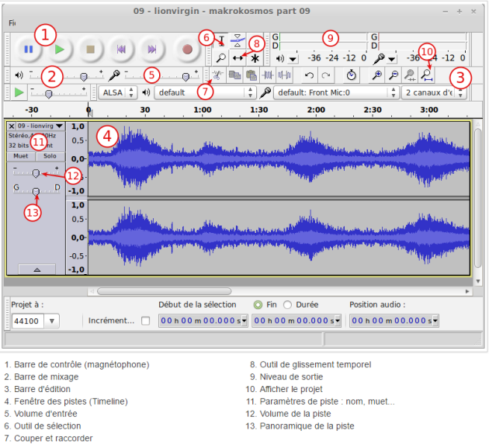Click the Solo button on the track
The height and width of the screenshot is (448, 489).
click(50, 156)
